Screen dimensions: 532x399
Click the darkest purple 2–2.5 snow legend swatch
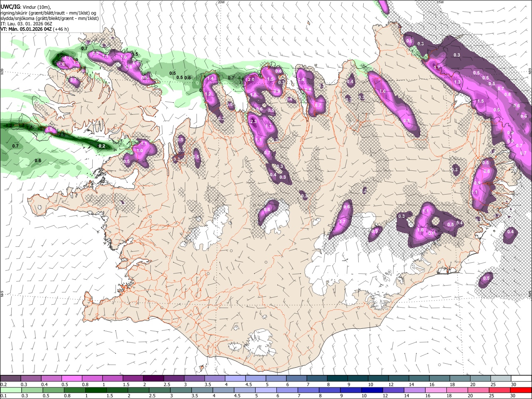pos(153,378)
